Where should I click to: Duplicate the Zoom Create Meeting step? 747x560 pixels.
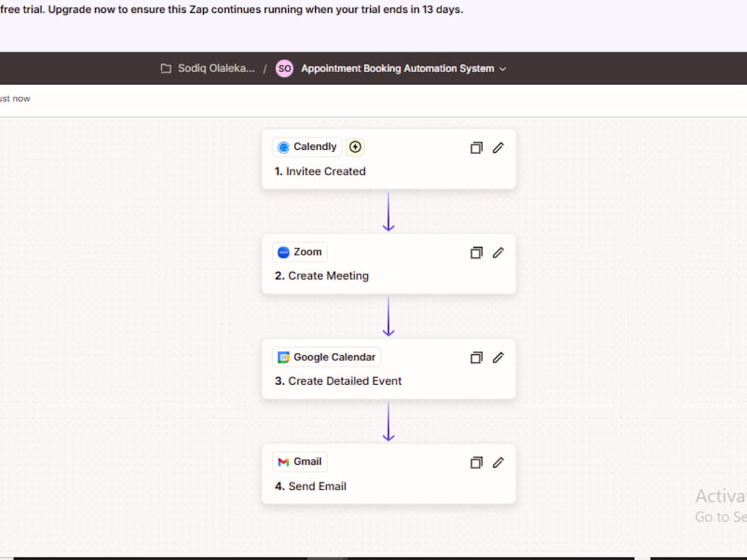(476, 253)
